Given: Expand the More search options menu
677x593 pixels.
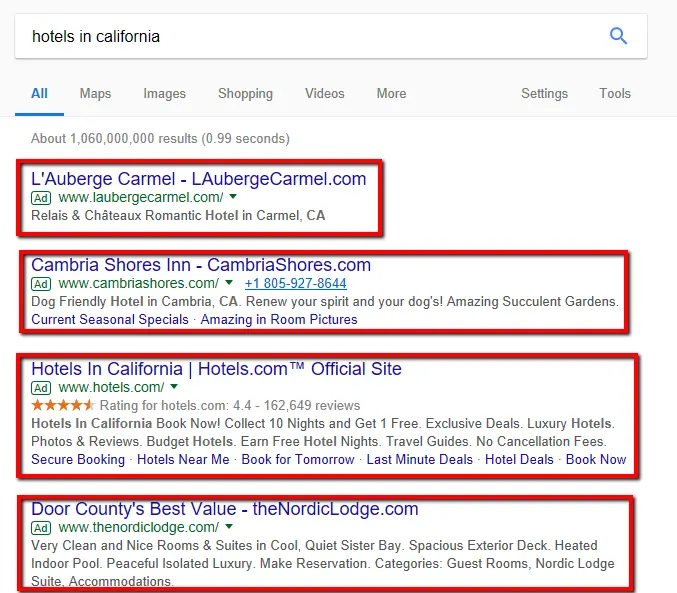Looking at the screenshot, I should pyautogui.click(x=391, y=93).
